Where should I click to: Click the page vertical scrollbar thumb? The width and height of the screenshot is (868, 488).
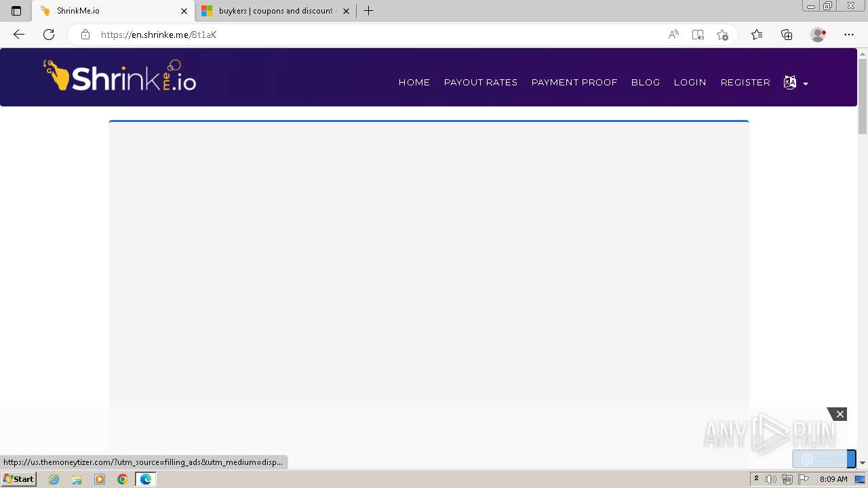tap(863, 97)
